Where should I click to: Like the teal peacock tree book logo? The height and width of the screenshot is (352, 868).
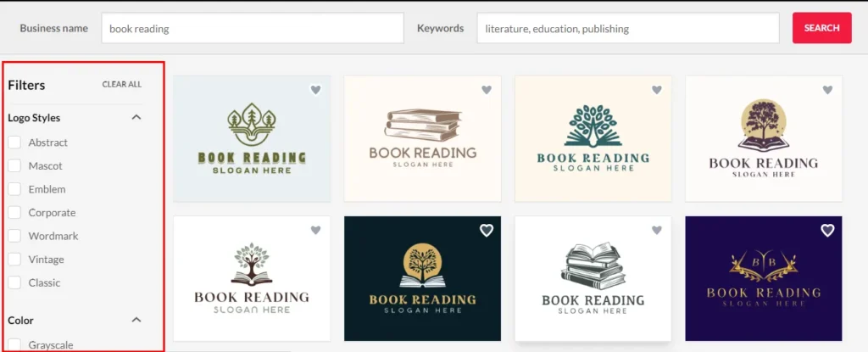click(x=657, y=90)
